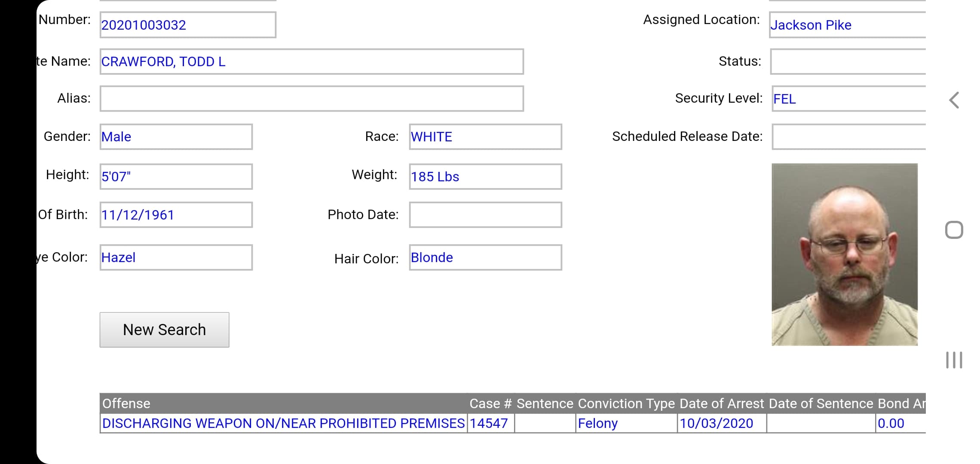980x464 pixels.
Task: Select the Hair Color Blonde field
Action: [x=485, y=257]
